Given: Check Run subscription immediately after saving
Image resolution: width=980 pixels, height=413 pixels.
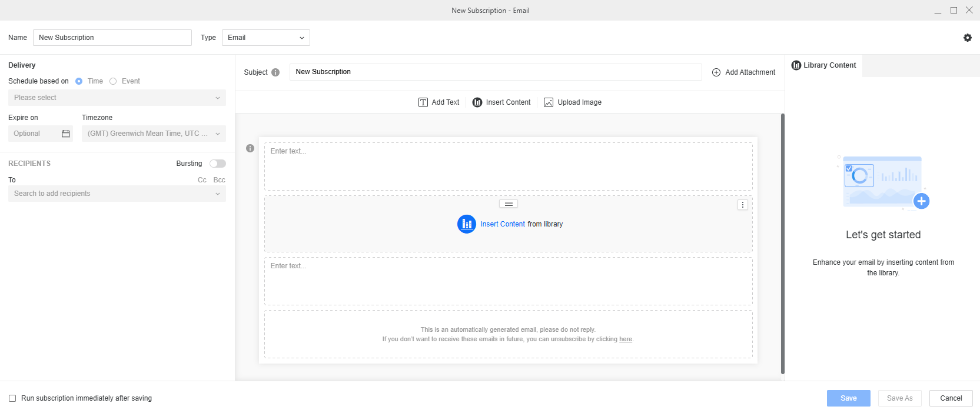Looking at the screenshot, I should coord(12,398).
